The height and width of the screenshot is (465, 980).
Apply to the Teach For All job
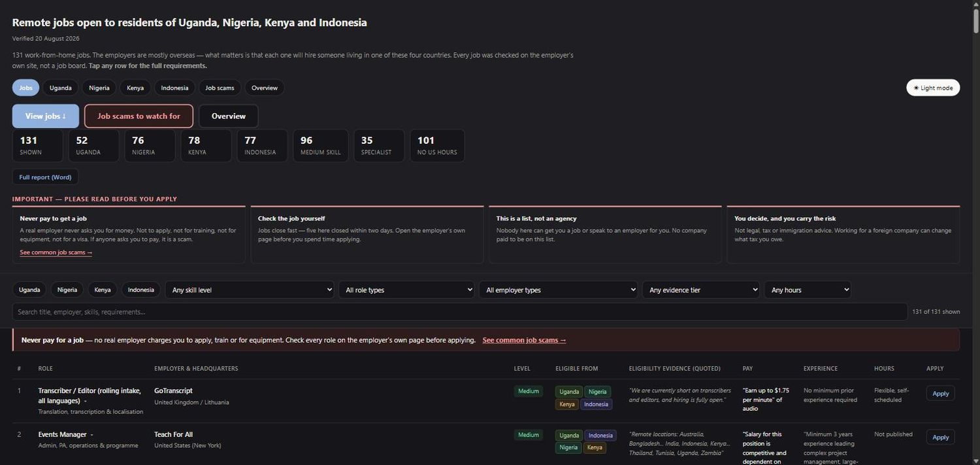pos(940,437)
